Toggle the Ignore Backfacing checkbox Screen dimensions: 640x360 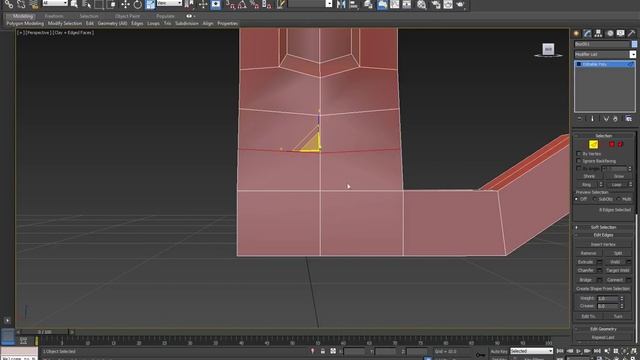pos(578,161)
